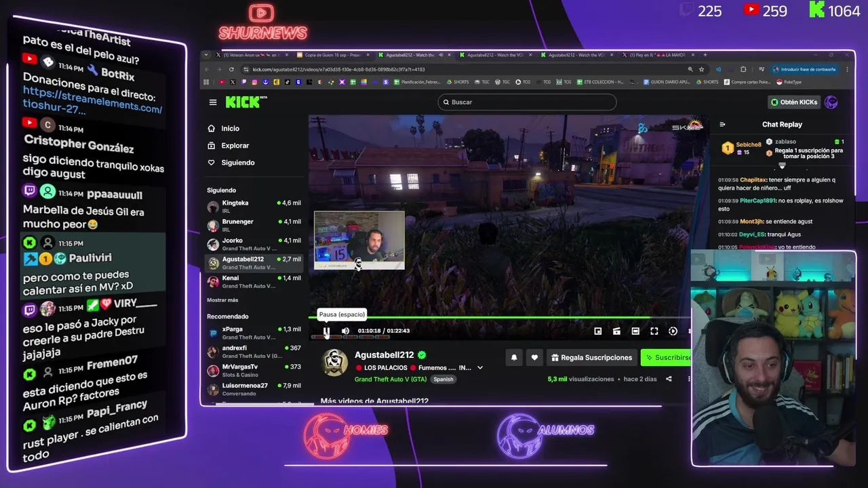
Task: Expand the gift leaderboard chevron in chat
Action: 782,166
